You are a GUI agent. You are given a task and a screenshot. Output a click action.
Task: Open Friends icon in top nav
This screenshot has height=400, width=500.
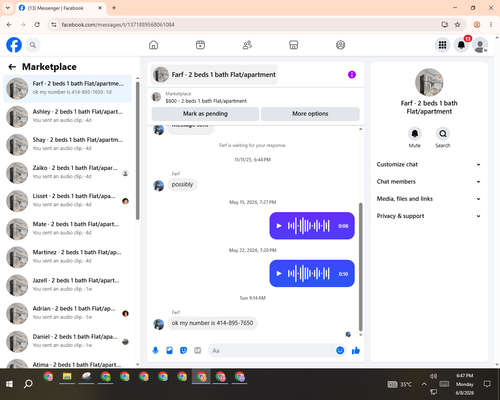coord(247,45)
